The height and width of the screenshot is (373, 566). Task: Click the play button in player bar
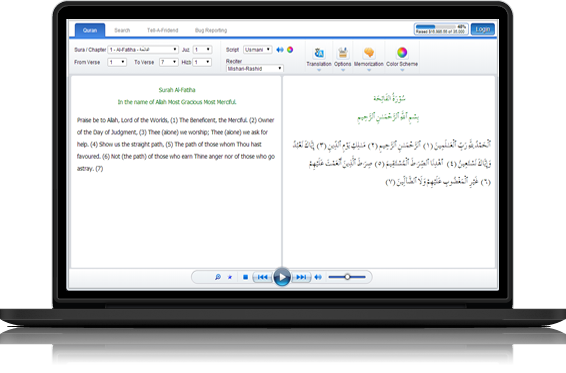(x=282, y=277)
